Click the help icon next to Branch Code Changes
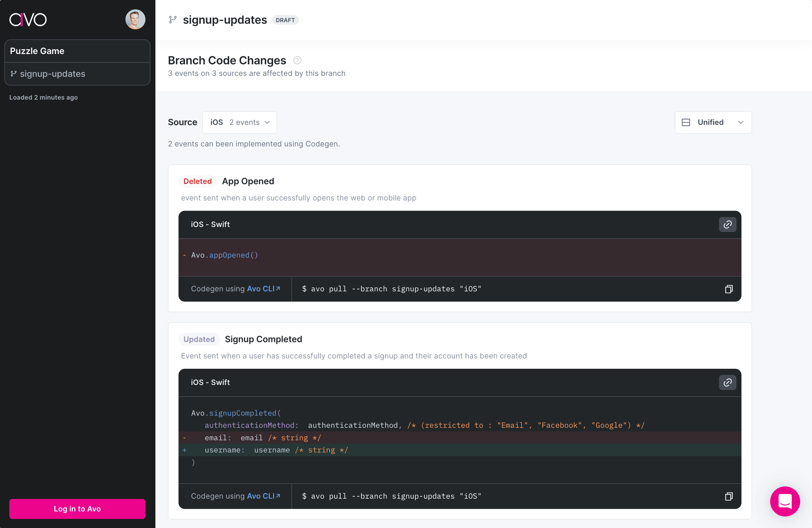Viewport: 812px width, 528px height. point(297,60)
